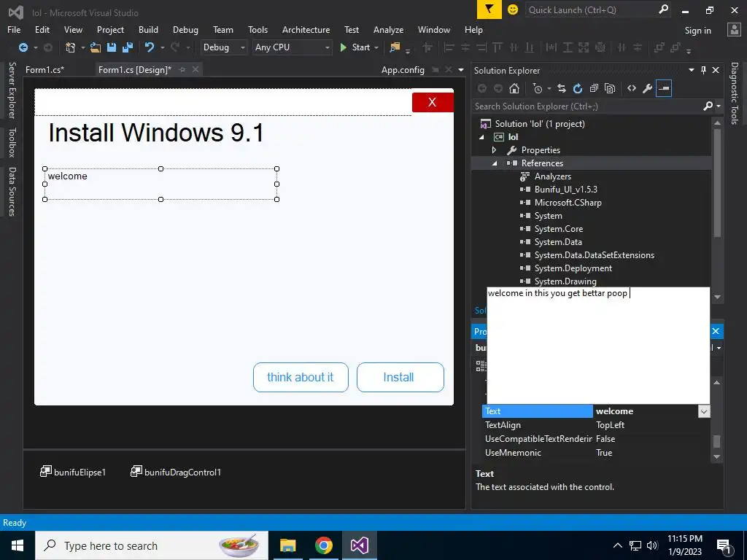747x560 pixels.
Task: Click the New Project toolbar icon
Action: (70, 47)
